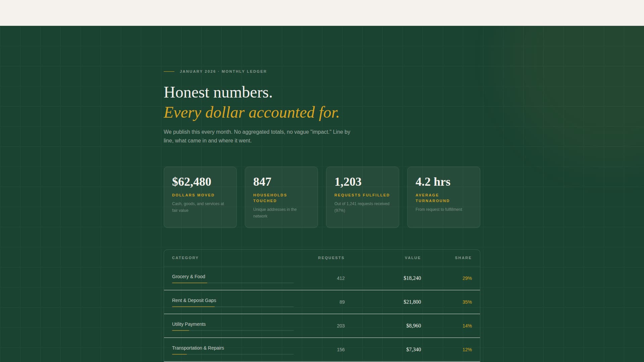Sort by the VALUE column header
The height and width of the screenshot is (362, 644).
pos(412,258)
